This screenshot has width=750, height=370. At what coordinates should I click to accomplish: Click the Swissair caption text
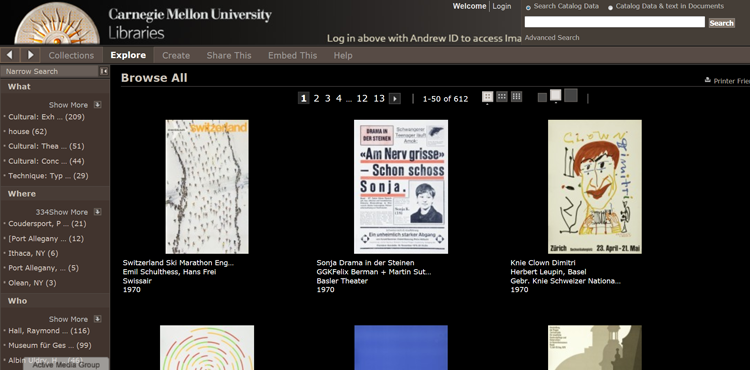[x=137, y=281]
